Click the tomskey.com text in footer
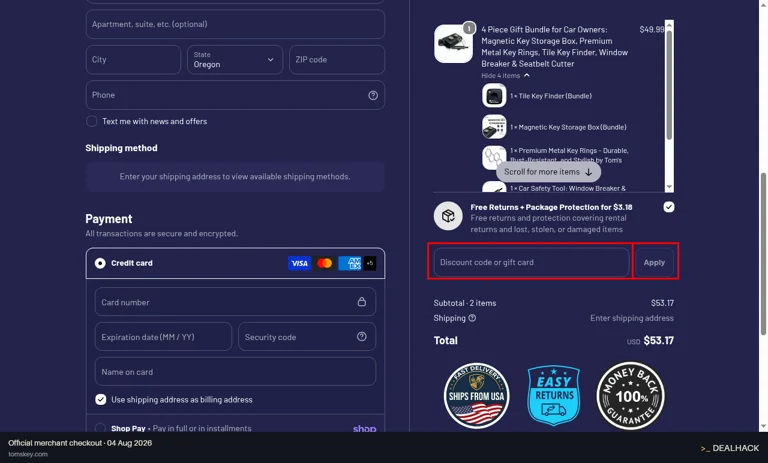Viewport: 768px width, 463px height. point(28,454)
